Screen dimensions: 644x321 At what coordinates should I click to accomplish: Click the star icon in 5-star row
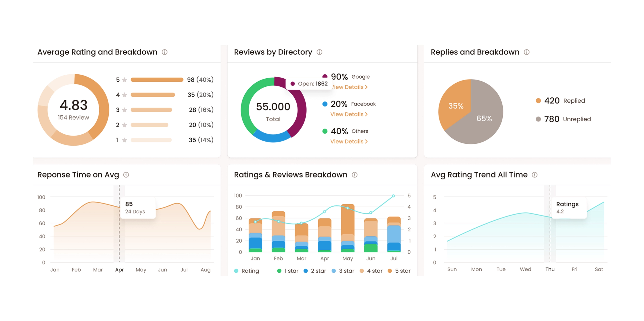click(124, 80)
